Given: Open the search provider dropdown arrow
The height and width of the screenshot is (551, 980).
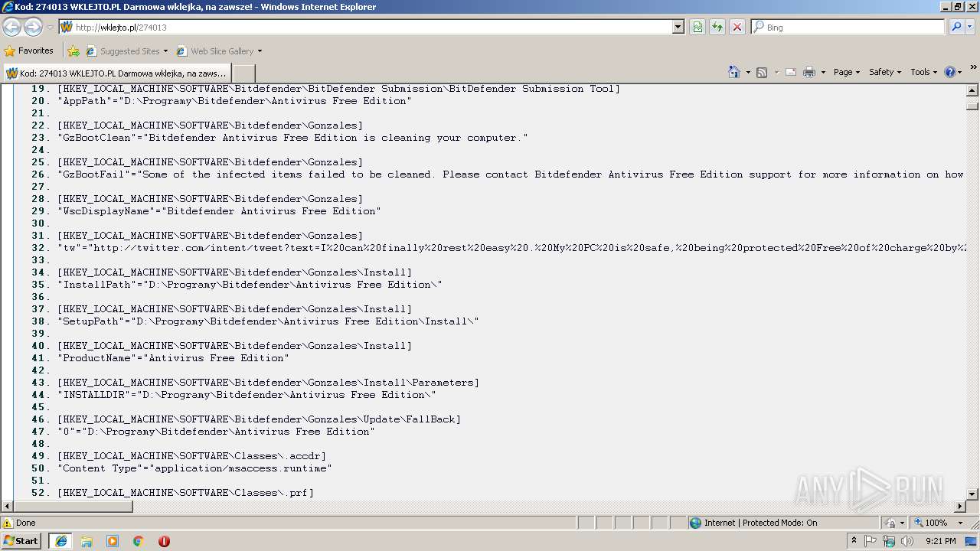Looking at the screenshot, I should [x=970, y=27].
